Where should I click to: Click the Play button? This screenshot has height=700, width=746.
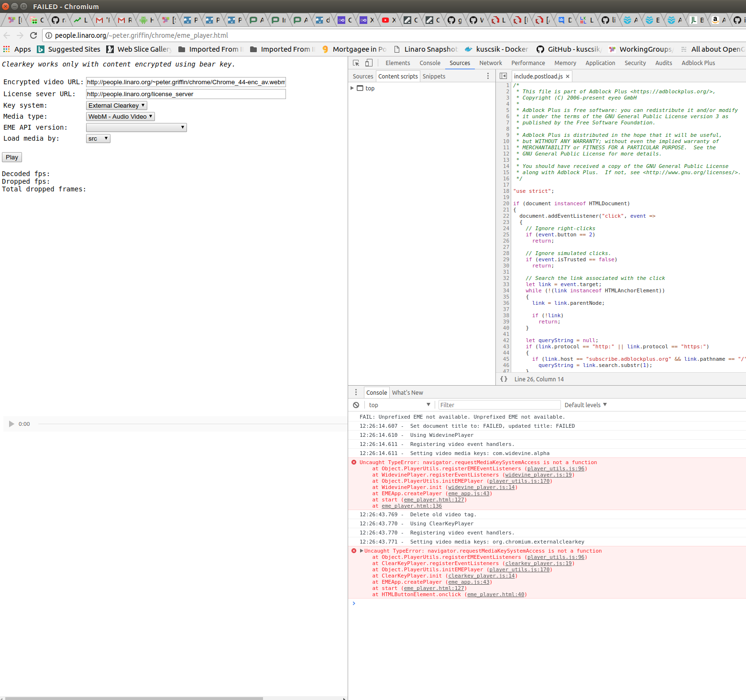[x=12, y=157]
